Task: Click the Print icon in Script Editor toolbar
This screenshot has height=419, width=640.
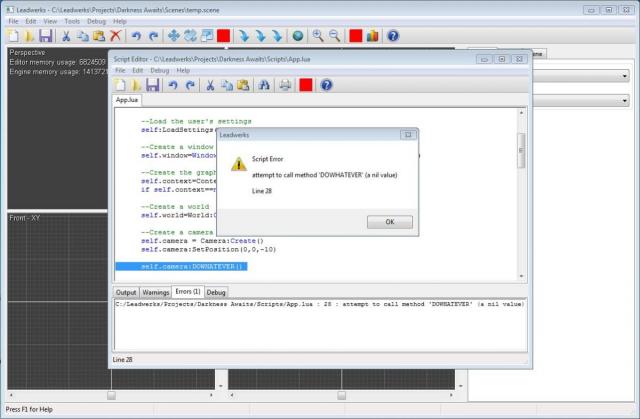Action: pyautogui.click(x=285, y=85)
